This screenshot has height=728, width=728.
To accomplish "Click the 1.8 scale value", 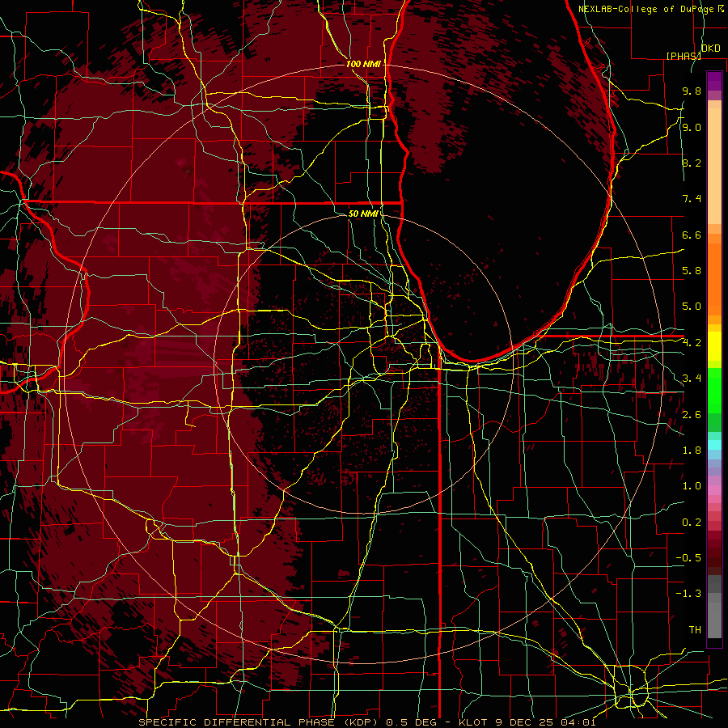I will [692, 451].
